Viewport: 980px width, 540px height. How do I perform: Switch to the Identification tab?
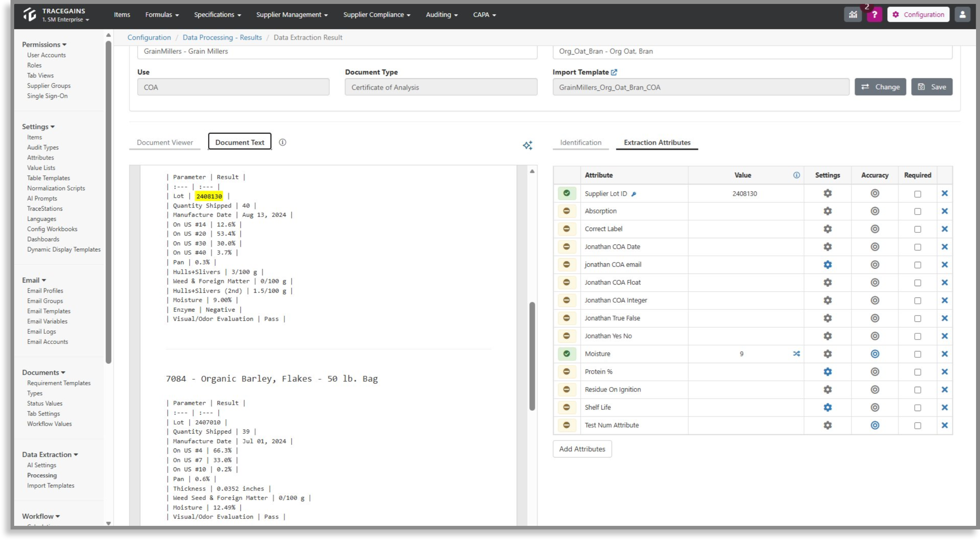[580, 142]
